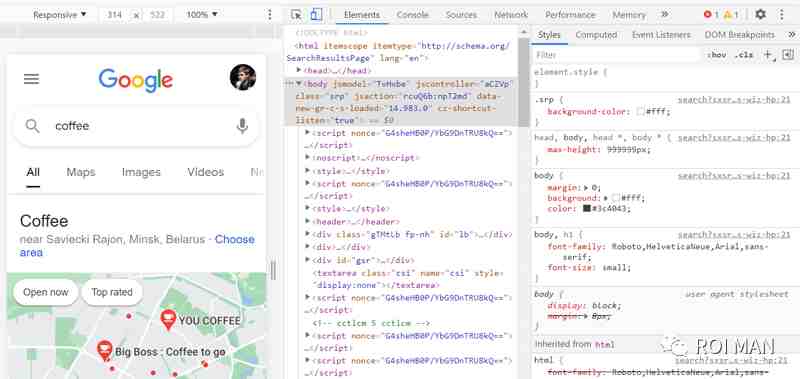
Task: Toggle the .cls class editor button
Action: 743,55
